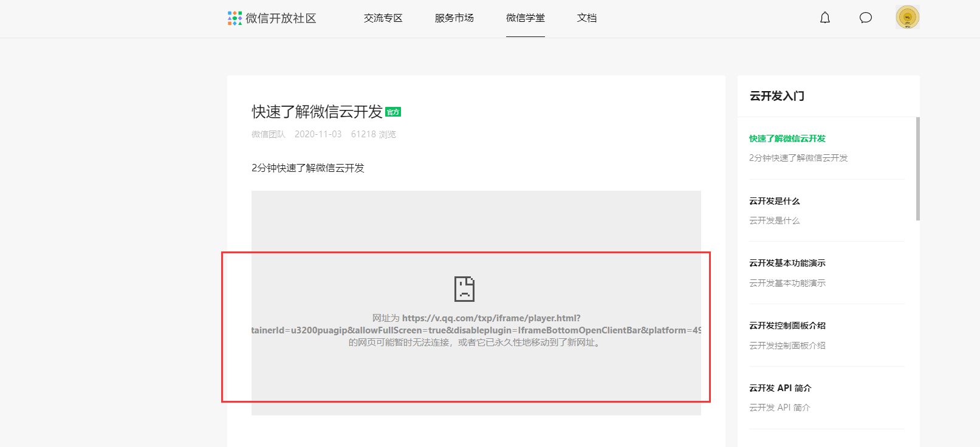
Task: Open the message chat bubble icon
Action: 866,18
